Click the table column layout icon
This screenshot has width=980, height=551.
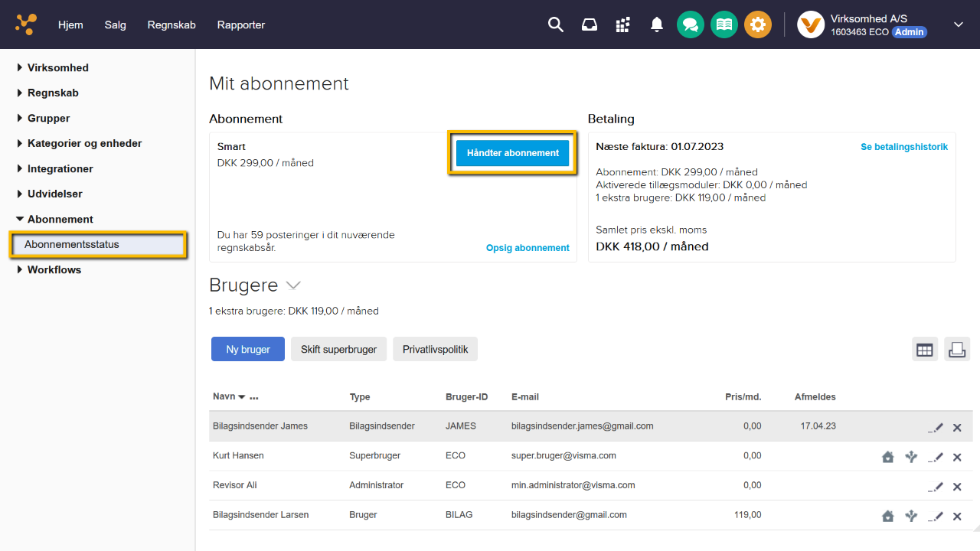(x=925, y=350)
